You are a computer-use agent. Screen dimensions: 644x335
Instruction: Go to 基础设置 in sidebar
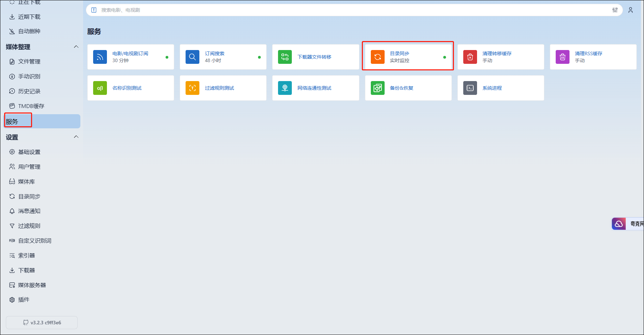click(29, 152)
